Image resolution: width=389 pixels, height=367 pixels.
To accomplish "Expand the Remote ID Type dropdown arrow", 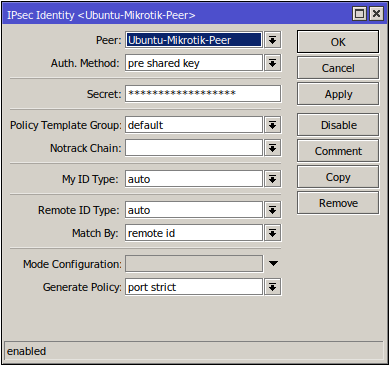I will [x=273, y=210].
